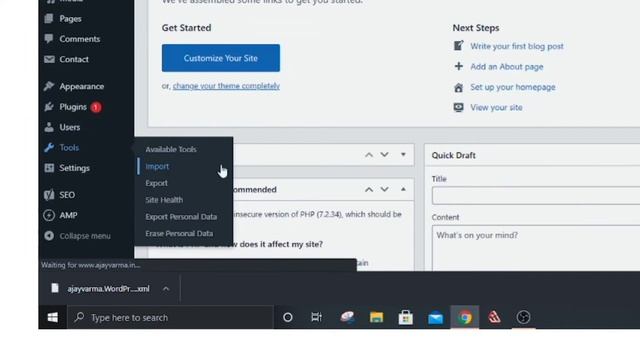Select Export Personal Data submenu entry
This screenshot has height=360, width=640.
pyautogui.click(x=181, y=217)
